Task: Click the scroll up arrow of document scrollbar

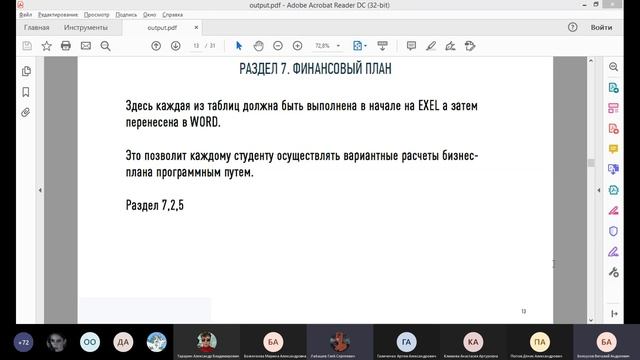Action: tap(591, 60)
